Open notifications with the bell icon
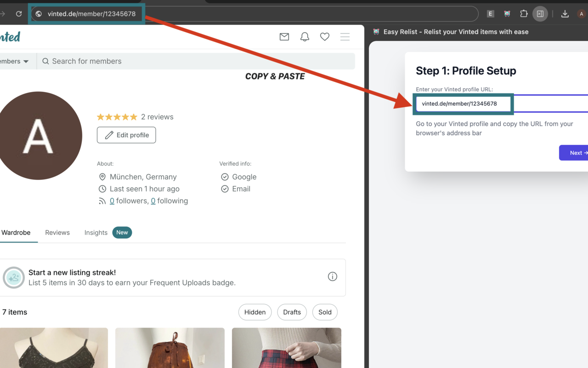This screenshot has height=368, width=588. (304, 37)
